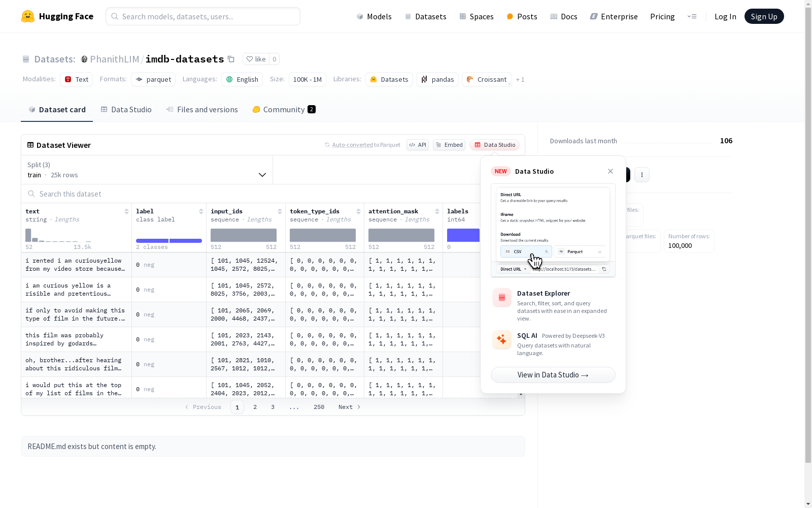The image size is (812, 508).
Task: Like the dataset with the heart button
Action: pos(256,59)
